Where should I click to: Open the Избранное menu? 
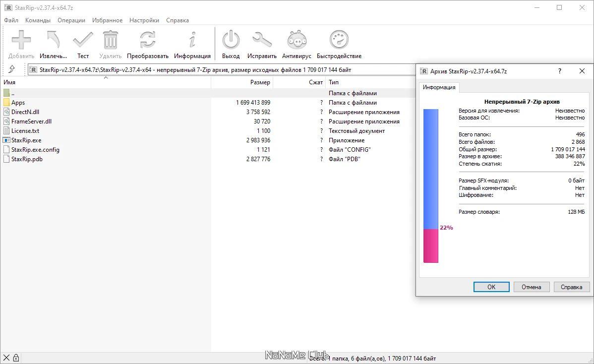pyautogui.click(x=107, y=20)
